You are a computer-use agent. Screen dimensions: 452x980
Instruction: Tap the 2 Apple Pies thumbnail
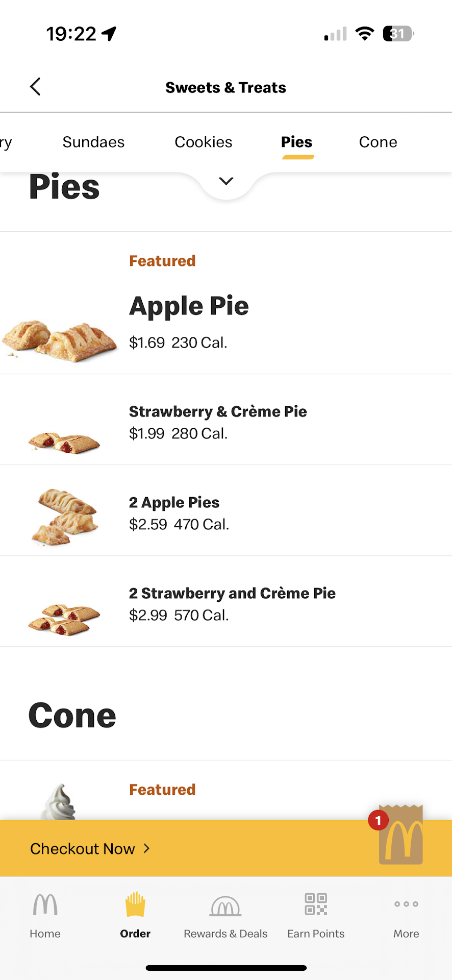(65, 517)
